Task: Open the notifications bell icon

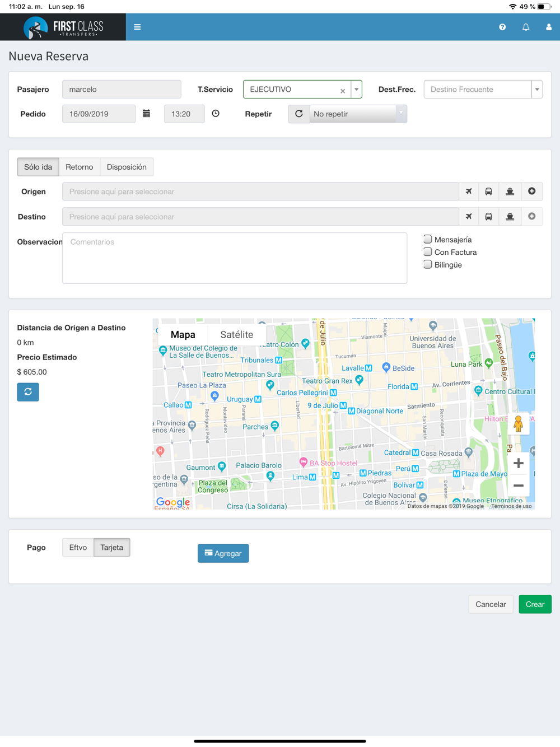Action: pyautogui.click(x=526, y=27)
